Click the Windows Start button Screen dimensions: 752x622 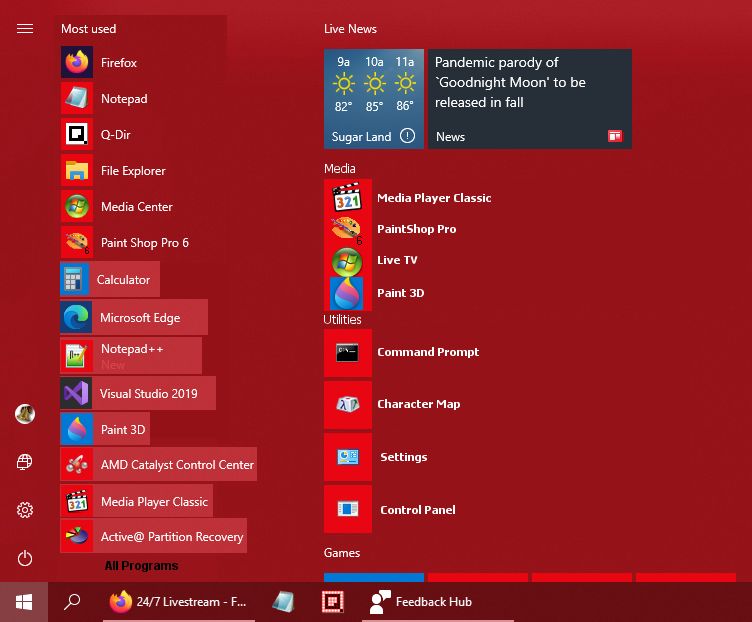click(x=24, y=602)
